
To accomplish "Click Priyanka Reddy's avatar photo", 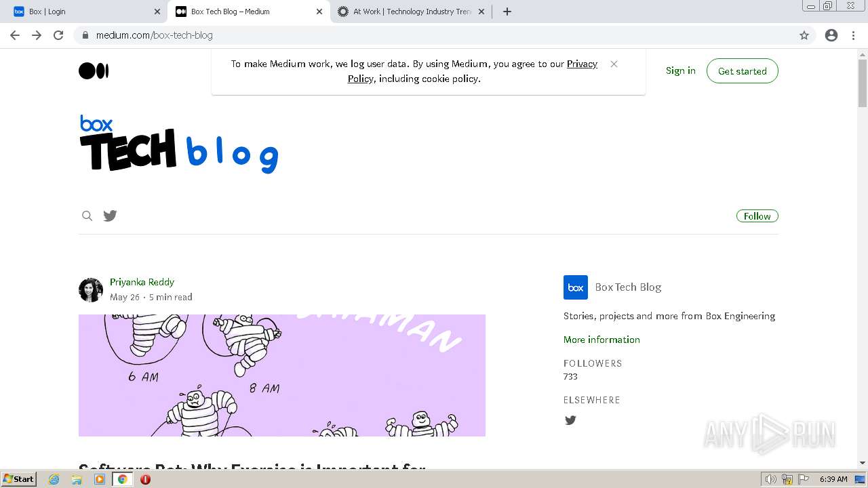I will tap(91, 289).
